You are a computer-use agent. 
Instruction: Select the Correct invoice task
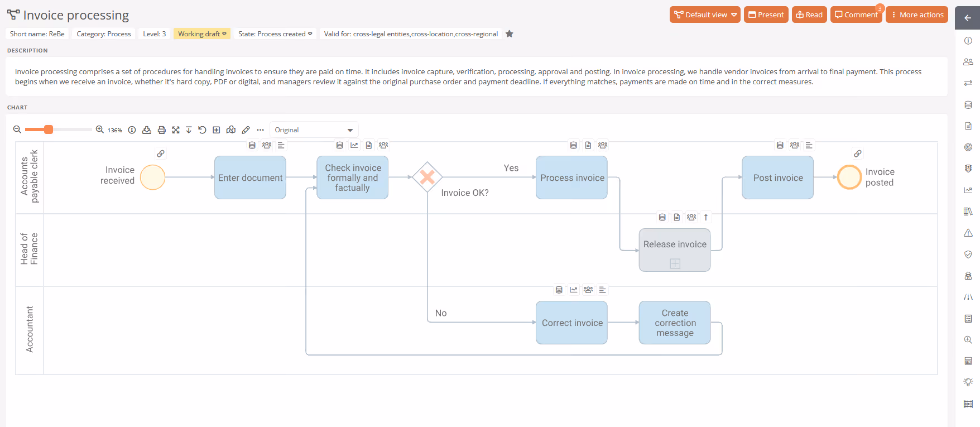point(572,323)
